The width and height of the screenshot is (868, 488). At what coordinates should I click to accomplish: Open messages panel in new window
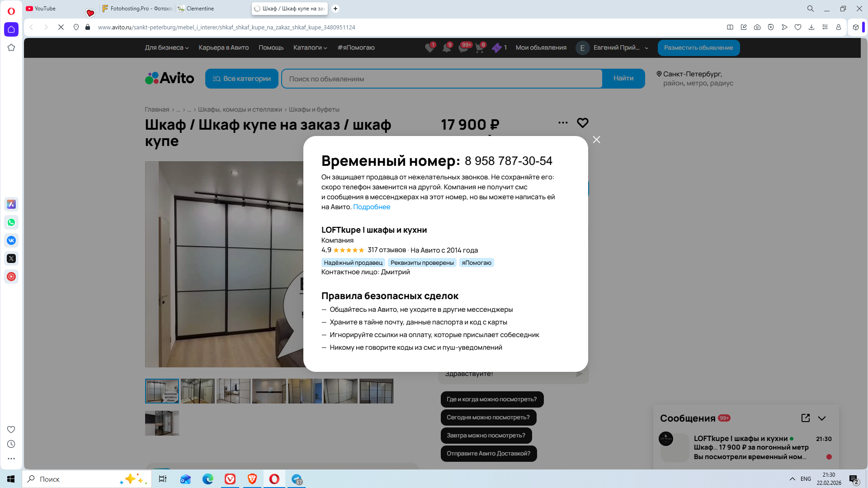tap(805, 418)
